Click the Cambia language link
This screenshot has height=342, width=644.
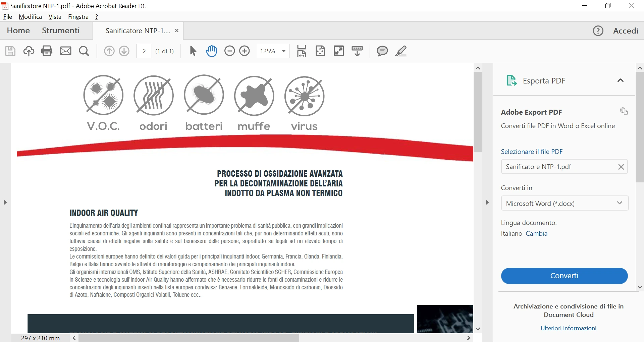[537, 233]
